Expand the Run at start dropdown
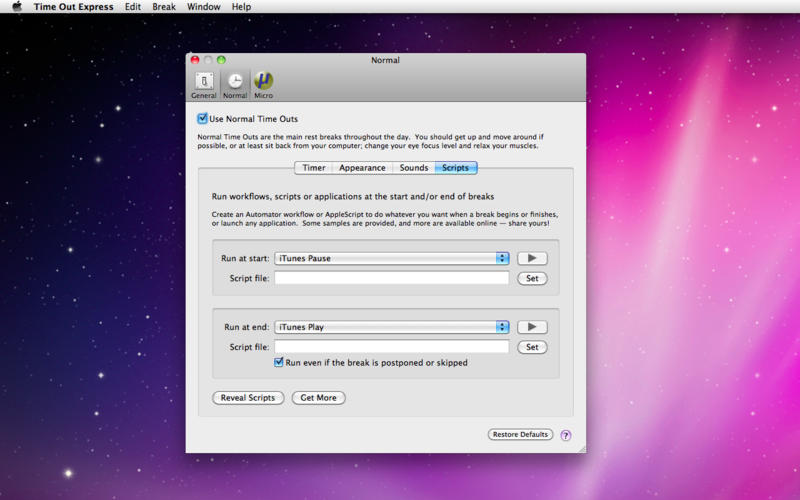This screenshot has height=500, width=800. coord(502,258)
